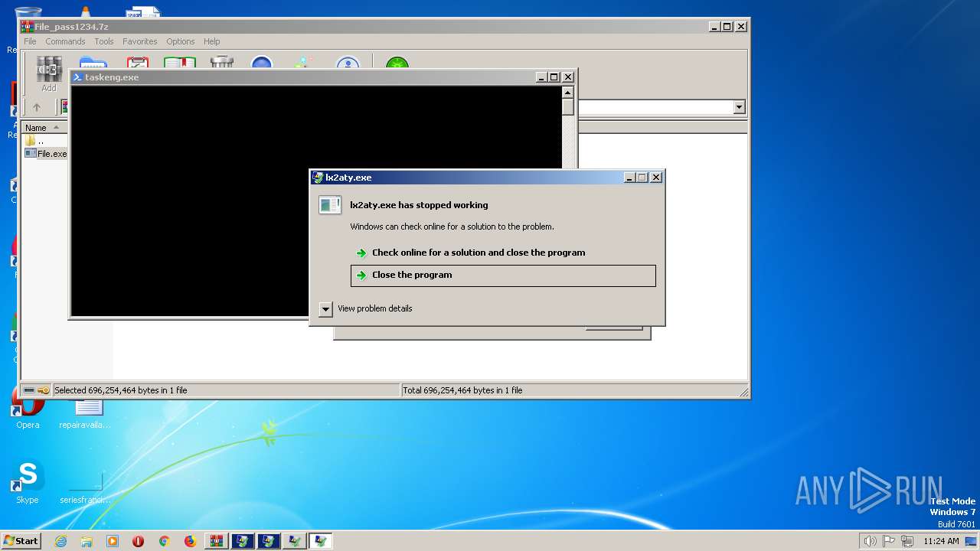Screen dimensions: 980x551
Task: Click the Info icon in WinRAR toolbar
Action: pos(348,63)
